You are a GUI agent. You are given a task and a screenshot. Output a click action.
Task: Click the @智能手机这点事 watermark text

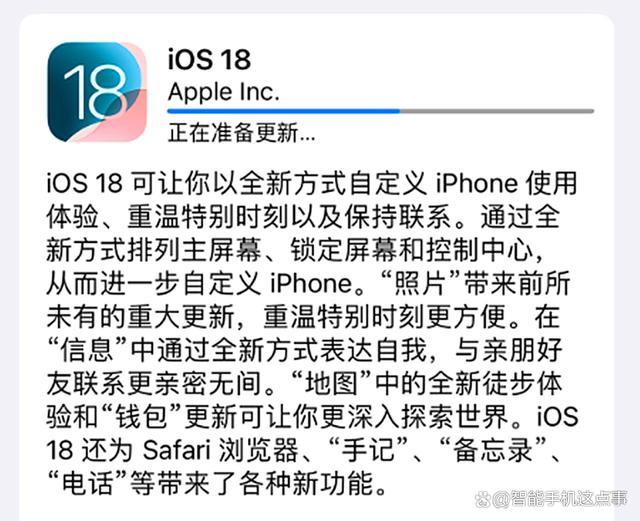pos(560,499)
